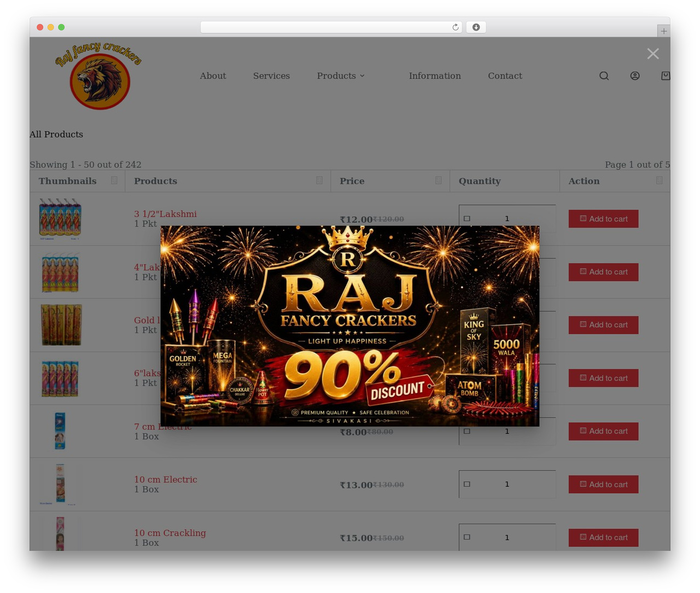This screenshot has width=700, height=593.
Task: Add the 4" Lakshmi row item to cart
Action: pyautogui.click(x=603, y=272)
